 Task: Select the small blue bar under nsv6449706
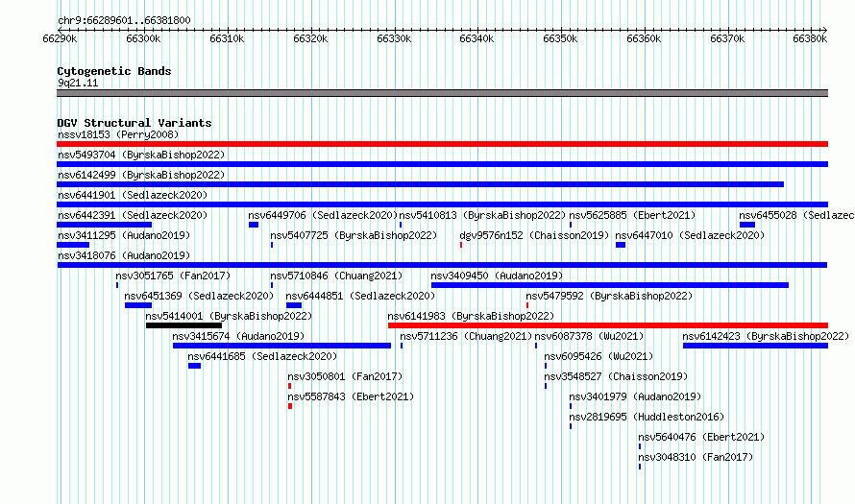(x=254, y=225)
